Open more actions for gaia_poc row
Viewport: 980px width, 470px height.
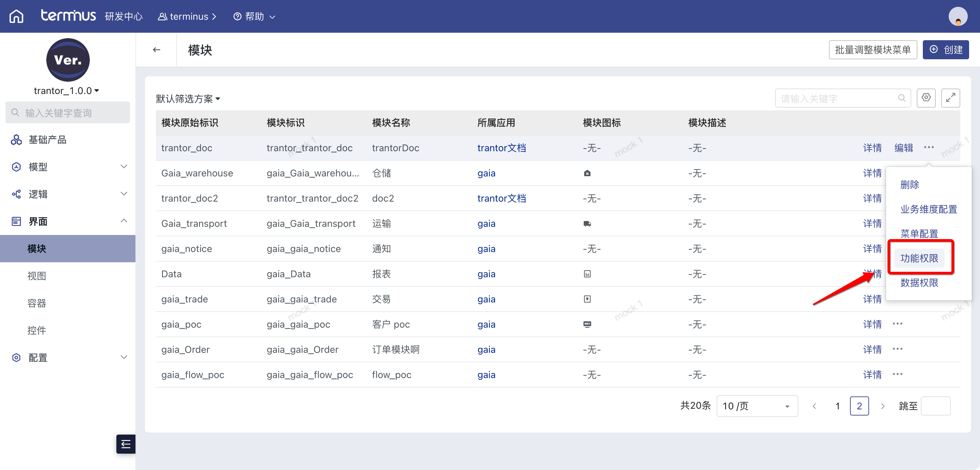tap(897, 324)
